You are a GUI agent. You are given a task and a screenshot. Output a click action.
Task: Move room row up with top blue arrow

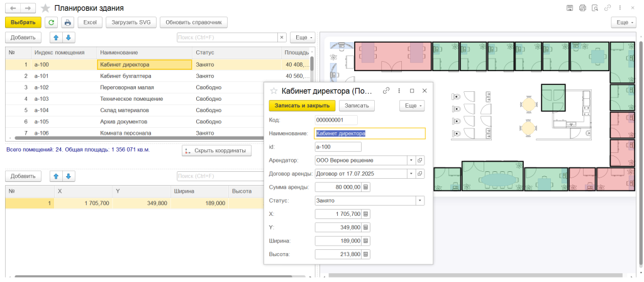55,37
